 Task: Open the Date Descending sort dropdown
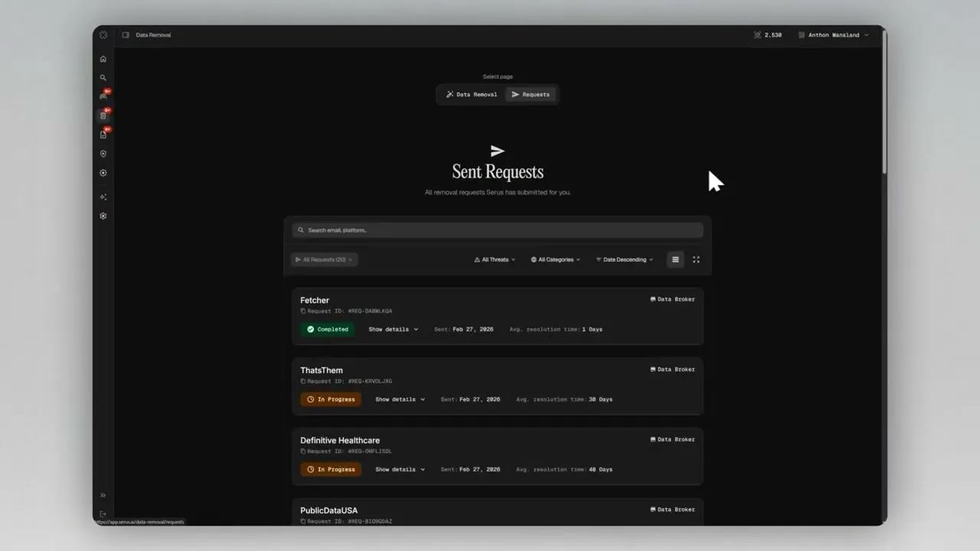[x=625, y=259]
